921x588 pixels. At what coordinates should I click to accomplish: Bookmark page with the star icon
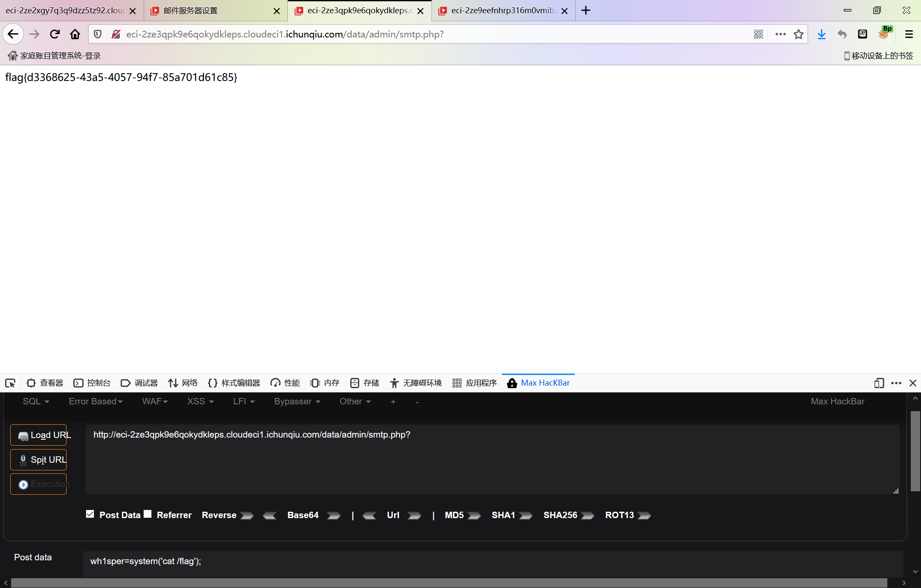(x=798, y=34)
